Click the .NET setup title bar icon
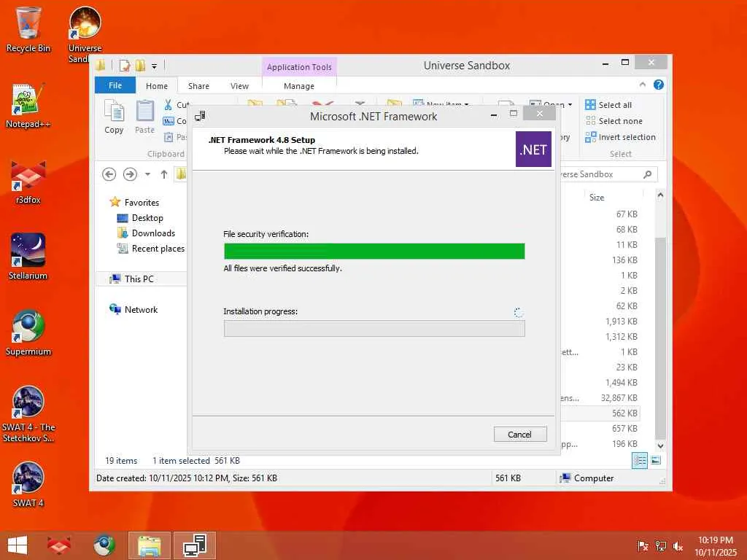 (200, 116)
